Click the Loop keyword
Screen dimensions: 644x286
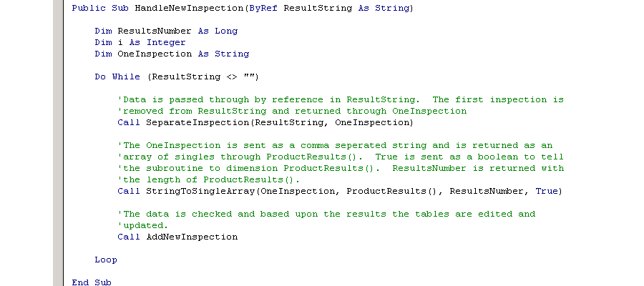[106, 260]
